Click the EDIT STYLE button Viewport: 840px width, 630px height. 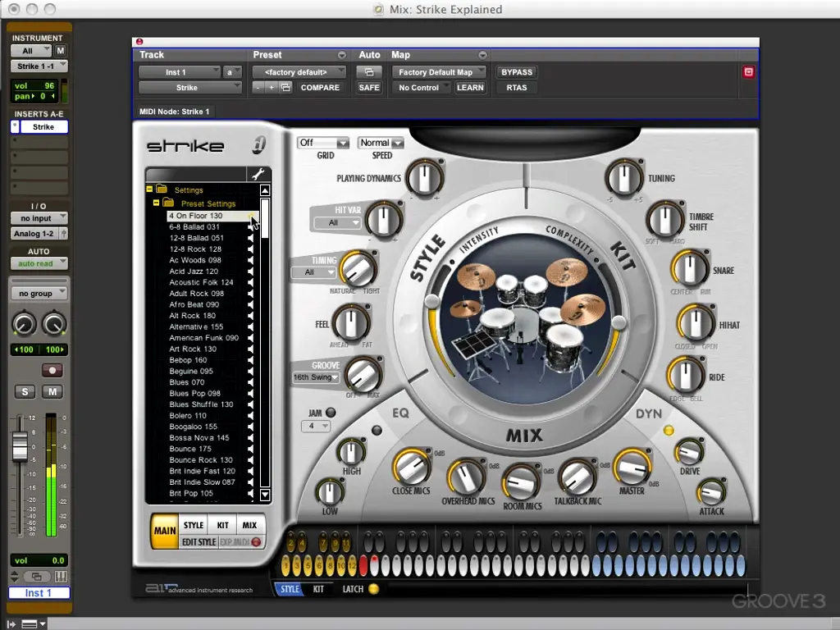pos(199,542)
